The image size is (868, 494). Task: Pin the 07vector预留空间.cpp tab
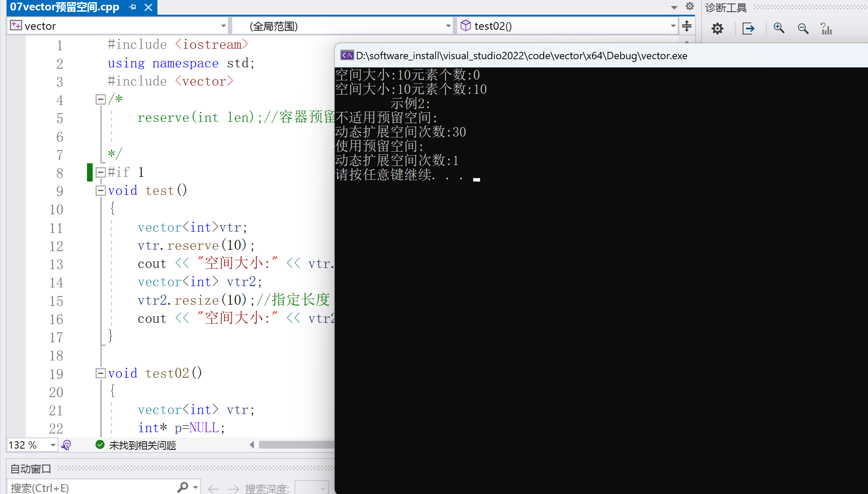[x=133, y=7]
